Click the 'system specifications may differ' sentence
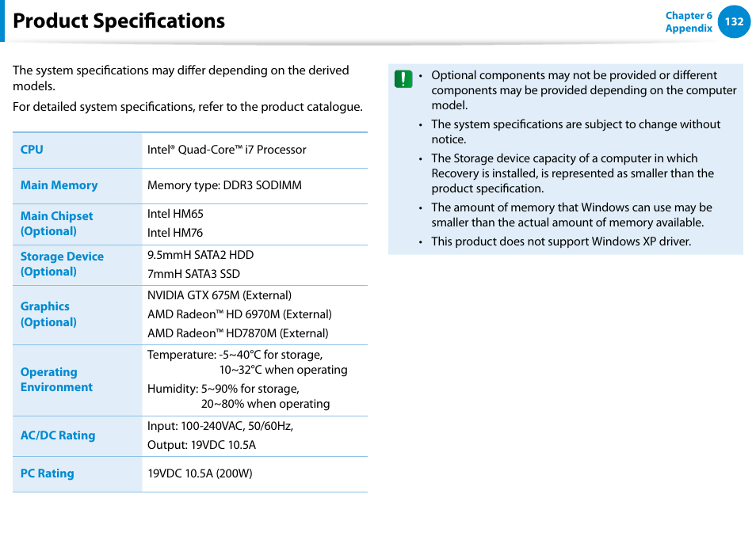 (181, 78)
